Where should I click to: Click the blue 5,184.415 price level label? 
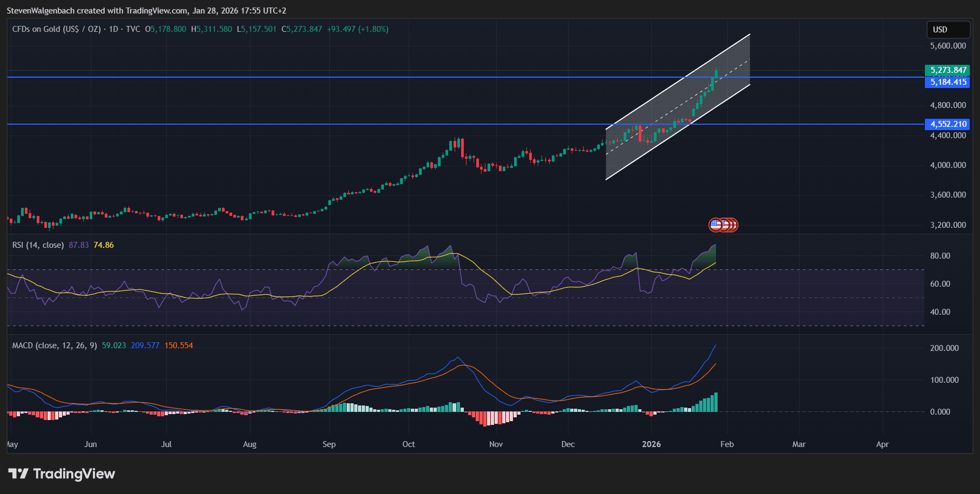point(947,82)
